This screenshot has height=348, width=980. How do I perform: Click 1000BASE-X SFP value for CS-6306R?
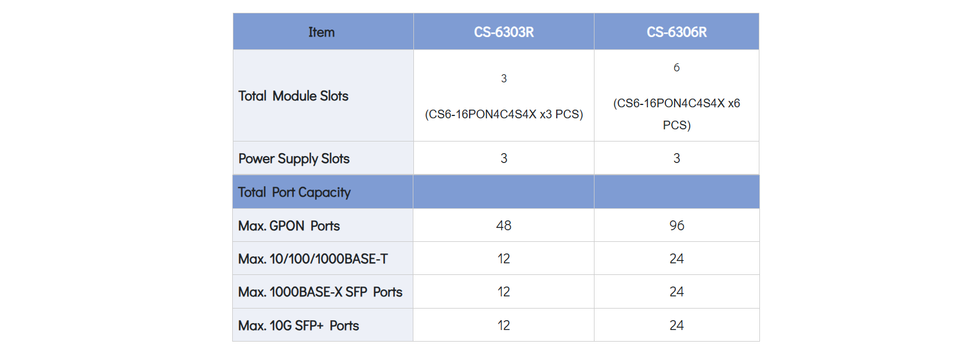tap(676, 292)
